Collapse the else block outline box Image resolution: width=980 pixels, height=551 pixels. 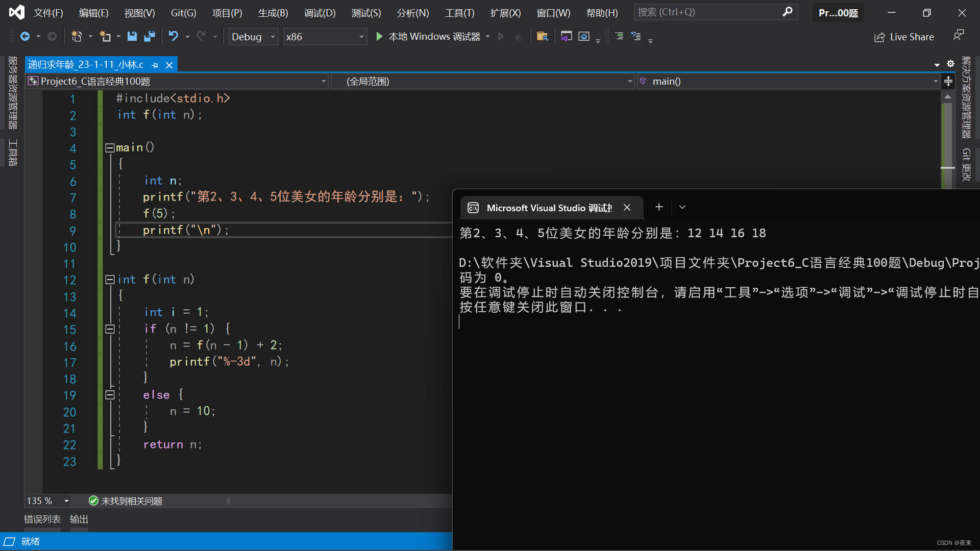coord(109,395)
